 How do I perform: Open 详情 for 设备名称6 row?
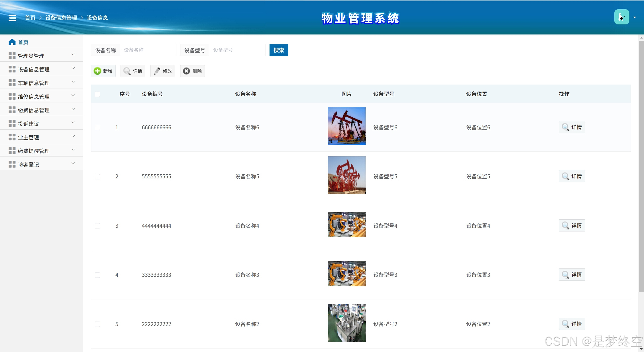[x=572, y=127]
